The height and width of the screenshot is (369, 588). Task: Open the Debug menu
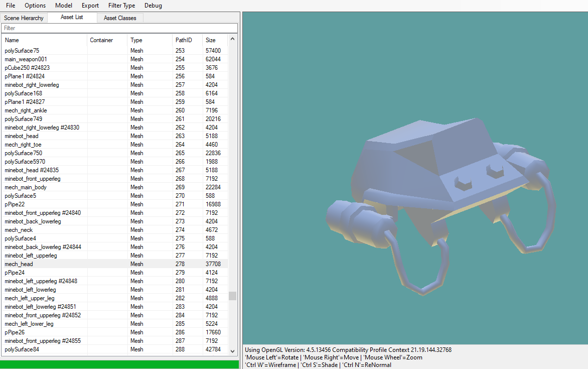pos(153,5)
